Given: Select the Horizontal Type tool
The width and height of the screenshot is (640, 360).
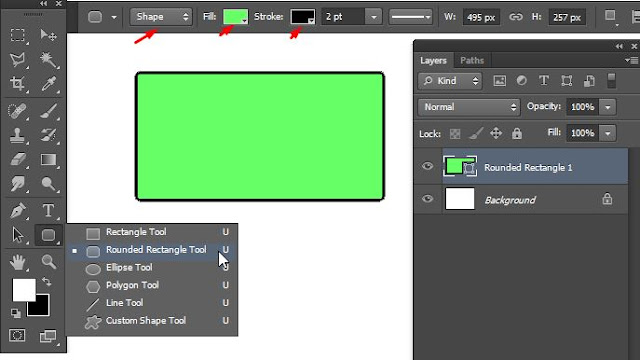Looking at the screenshot, I should (48, 211).
